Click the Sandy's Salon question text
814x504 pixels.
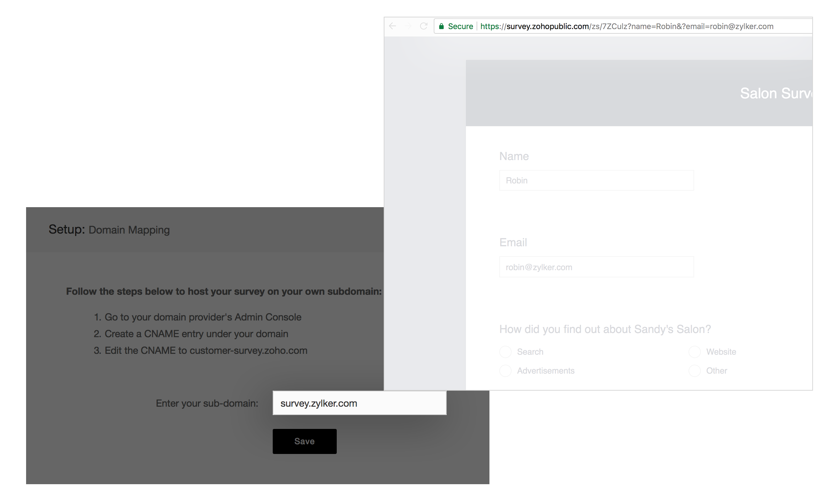tap(605, 329)
